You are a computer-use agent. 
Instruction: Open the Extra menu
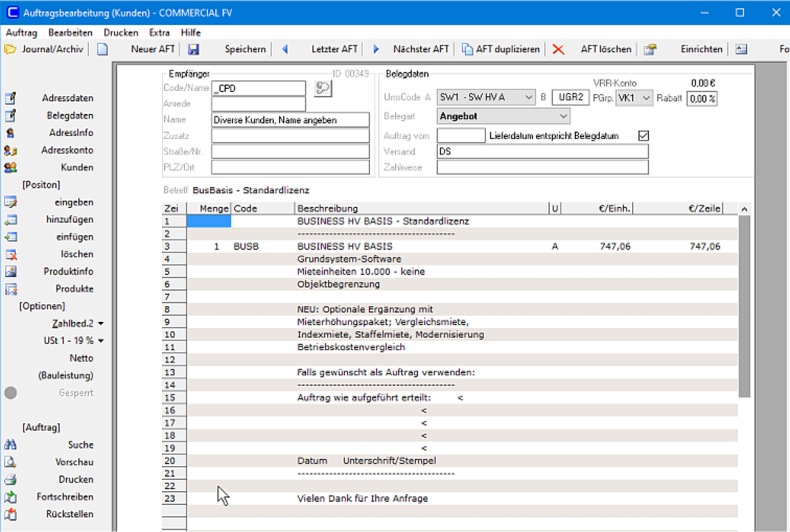pos(159,32)
